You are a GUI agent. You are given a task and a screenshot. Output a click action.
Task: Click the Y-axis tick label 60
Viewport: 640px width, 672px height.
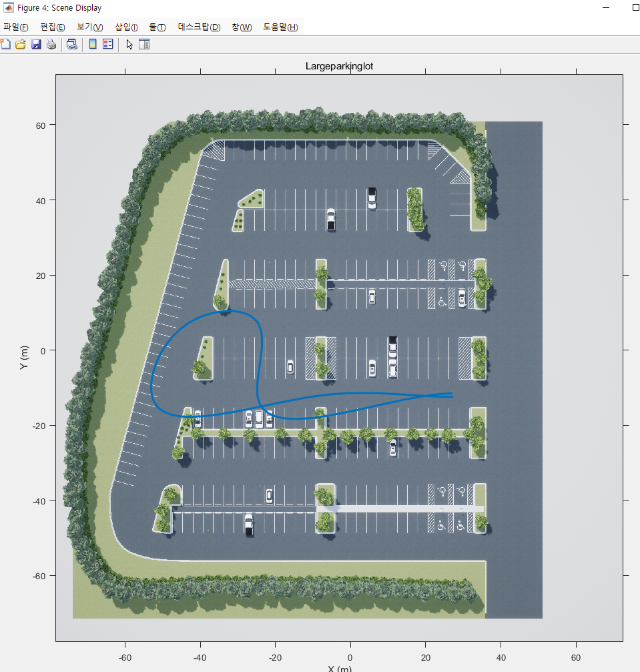pos(40,125)
